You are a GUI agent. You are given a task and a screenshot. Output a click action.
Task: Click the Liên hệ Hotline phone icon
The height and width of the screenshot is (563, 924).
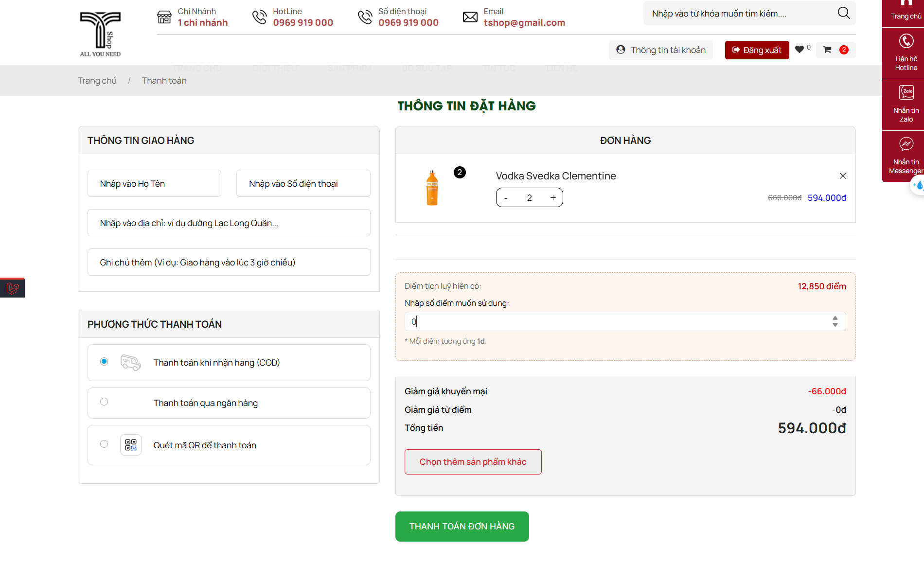[x=906, y=41]
